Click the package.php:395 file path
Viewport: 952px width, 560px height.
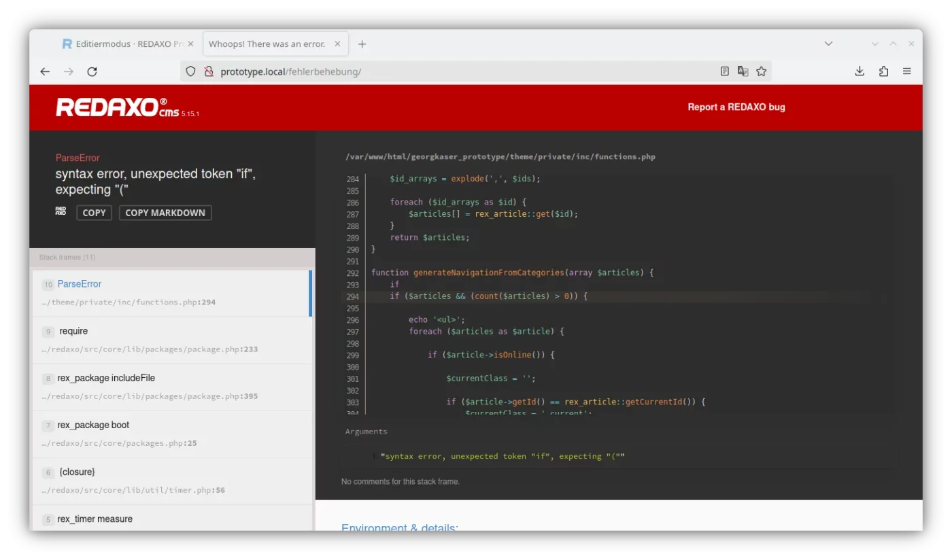coord(150,396)
